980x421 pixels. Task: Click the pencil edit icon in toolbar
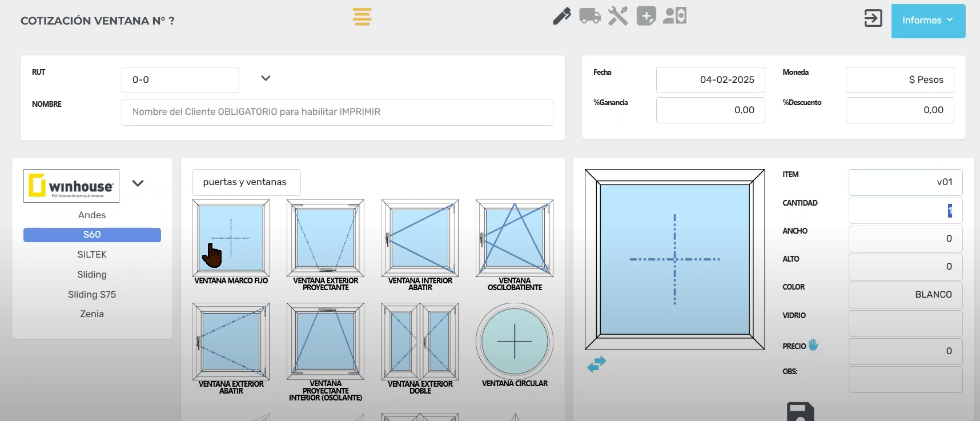tap(561, 16)
